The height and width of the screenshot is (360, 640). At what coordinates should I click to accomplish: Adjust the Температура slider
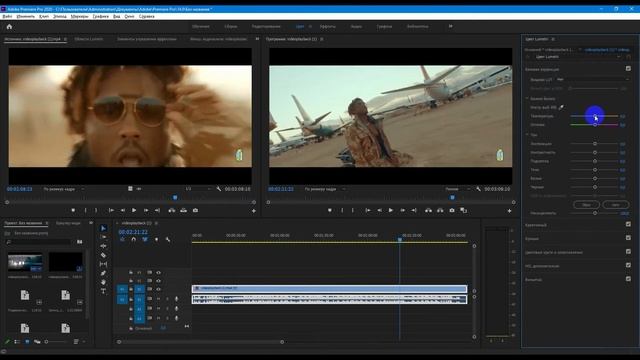point(595,116)
